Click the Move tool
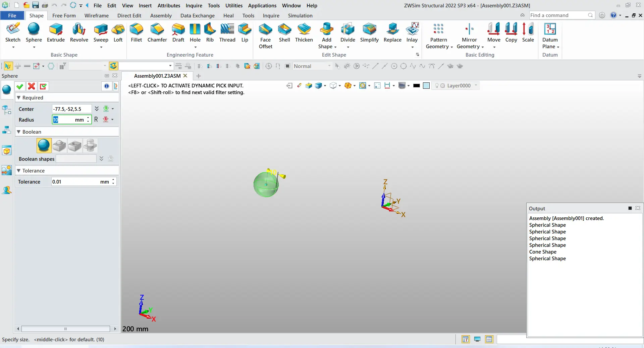The height and width of the screenshot is (348, 644). 494,33
